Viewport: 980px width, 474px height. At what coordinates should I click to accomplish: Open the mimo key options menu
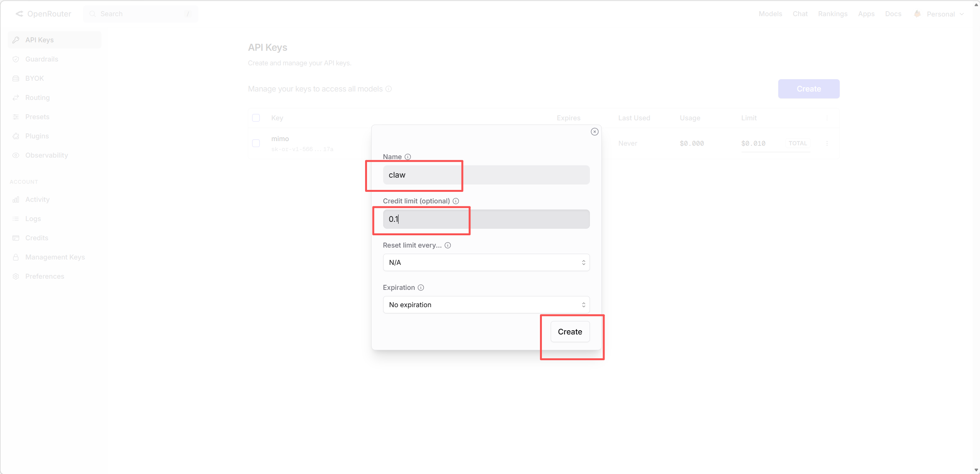[x=827, y=143]
